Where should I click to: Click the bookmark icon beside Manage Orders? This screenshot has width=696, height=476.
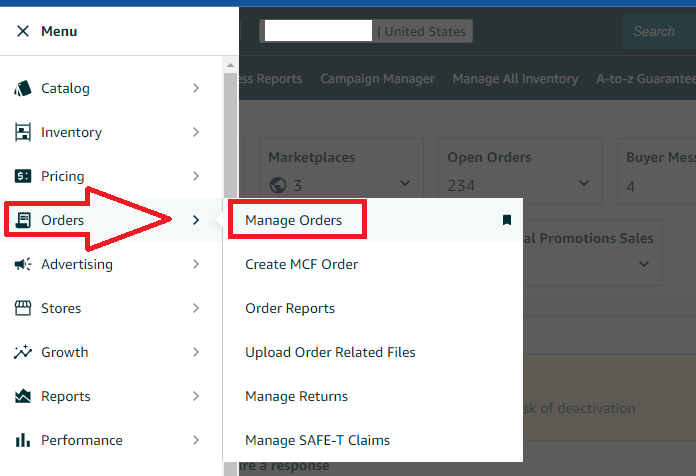click(507, 220)
